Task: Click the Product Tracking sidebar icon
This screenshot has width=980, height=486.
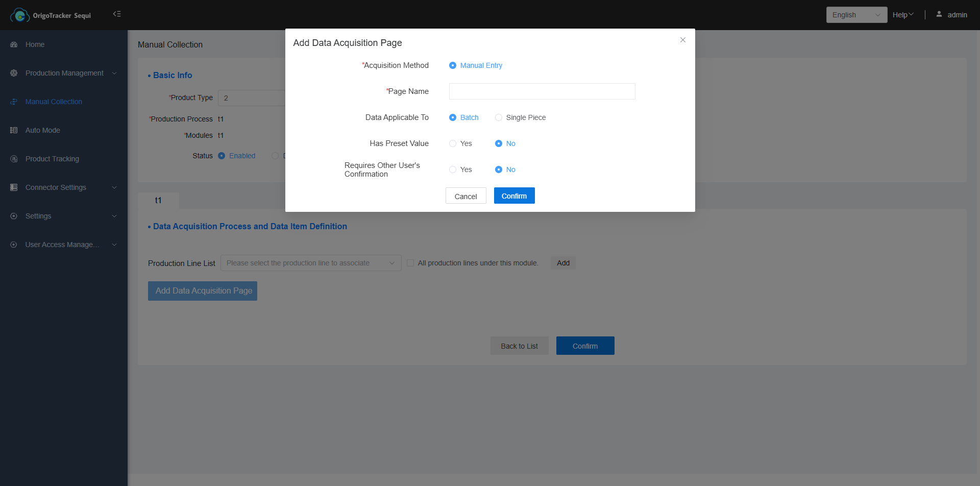Action: 14,159
